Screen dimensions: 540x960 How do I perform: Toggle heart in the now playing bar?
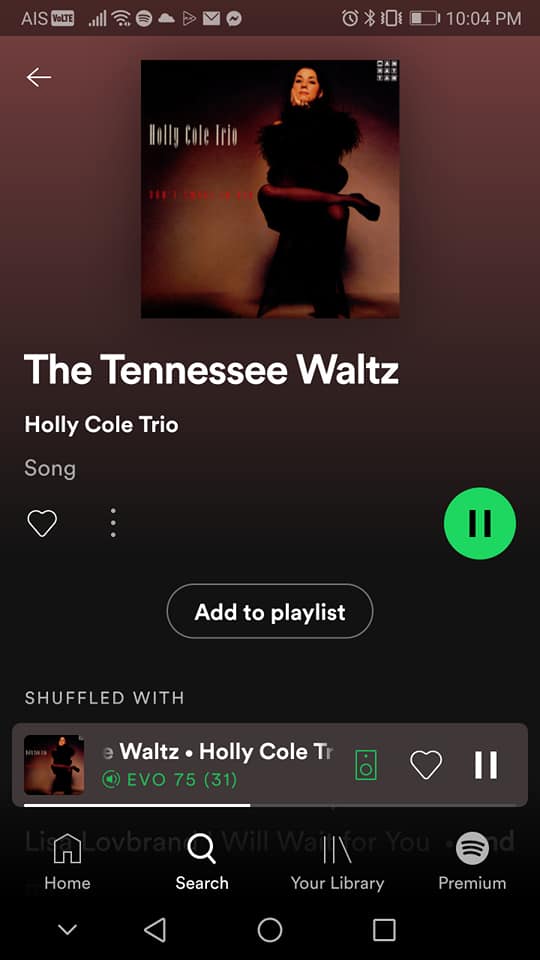pyautogui.click(x=426, y=765)
